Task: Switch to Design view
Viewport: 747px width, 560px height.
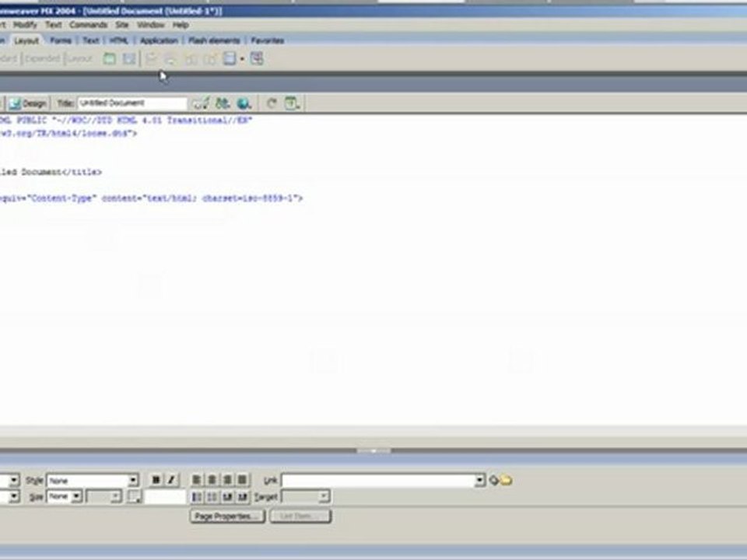Action: pyautogui.click(x=28, y=103)
